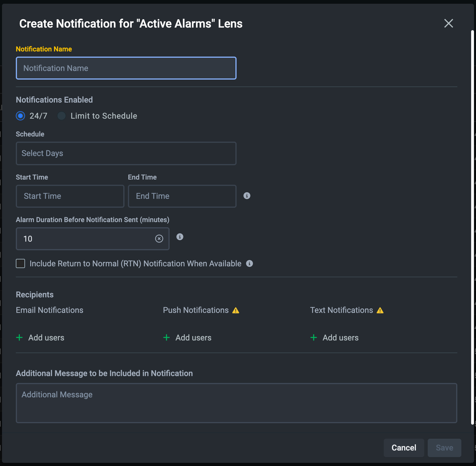
Task: Open the End Time picker
Action: pyautogui.click(x=182, y=196)
